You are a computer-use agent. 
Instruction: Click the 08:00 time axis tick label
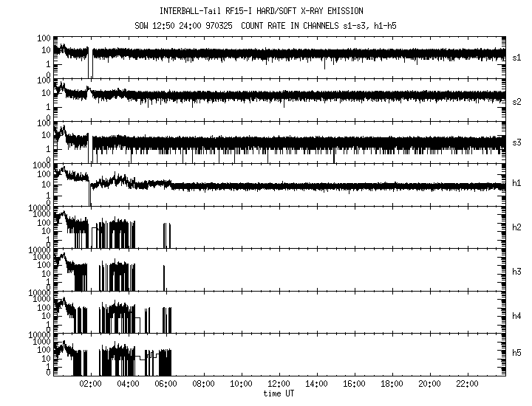click(203, 385)
